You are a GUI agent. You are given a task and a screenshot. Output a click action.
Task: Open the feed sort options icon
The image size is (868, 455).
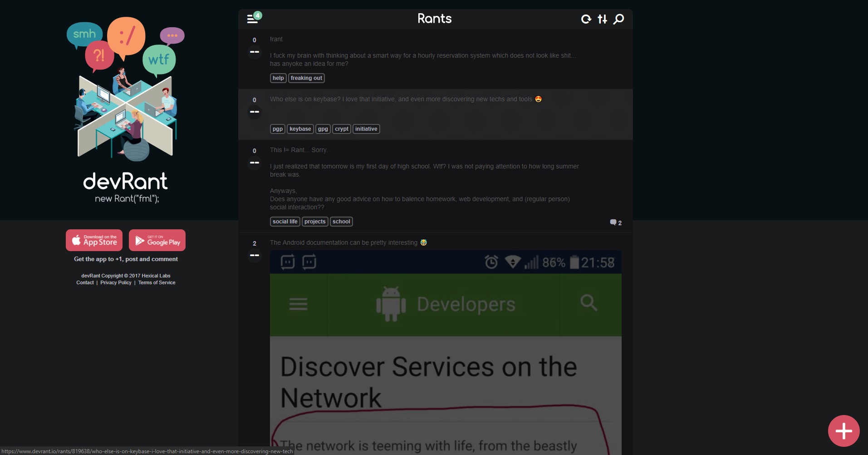602,19
